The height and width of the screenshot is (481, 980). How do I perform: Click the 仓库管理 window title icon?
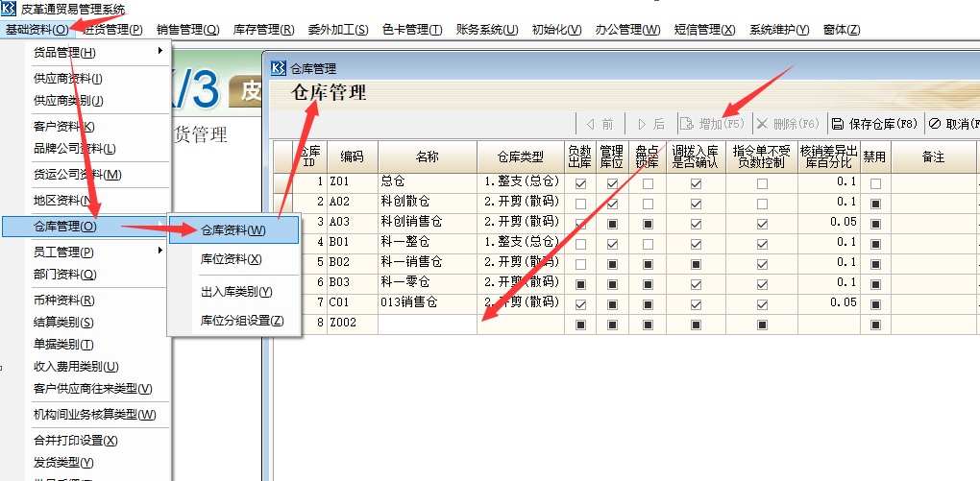pos(278,69)
